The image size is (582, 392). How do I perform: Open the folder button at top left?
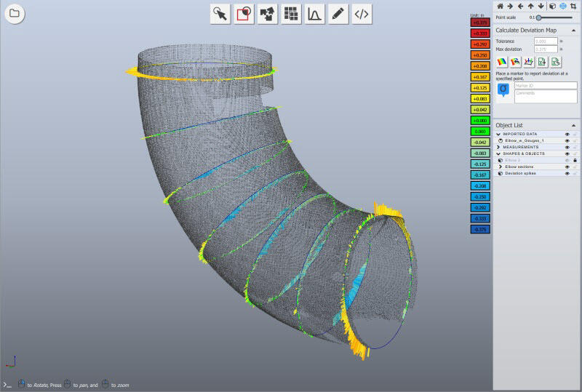point(15,13)
